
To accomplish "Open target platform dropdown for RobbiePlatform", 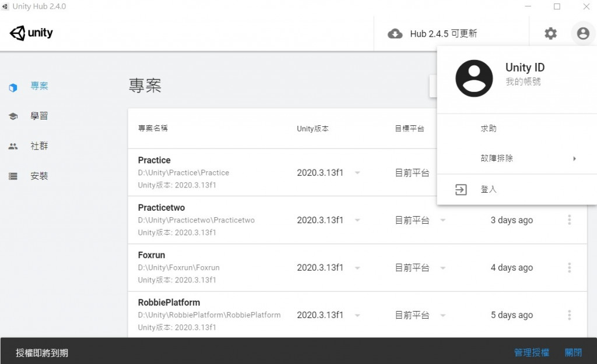I will pos(443,315).
